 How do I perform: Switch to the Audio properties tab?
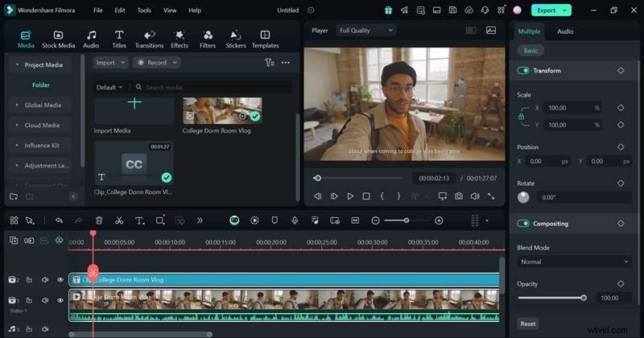565,31
